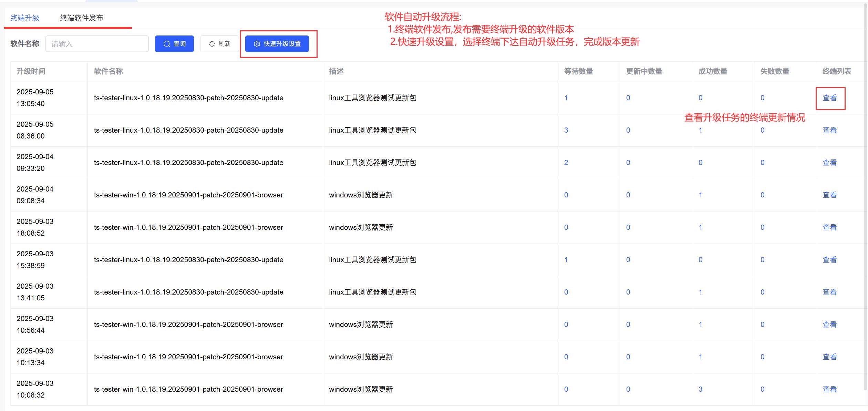This screenshot has width=868, height=411.
Task: Click the 等待数量 column header
Action: (x=578, y=71)
